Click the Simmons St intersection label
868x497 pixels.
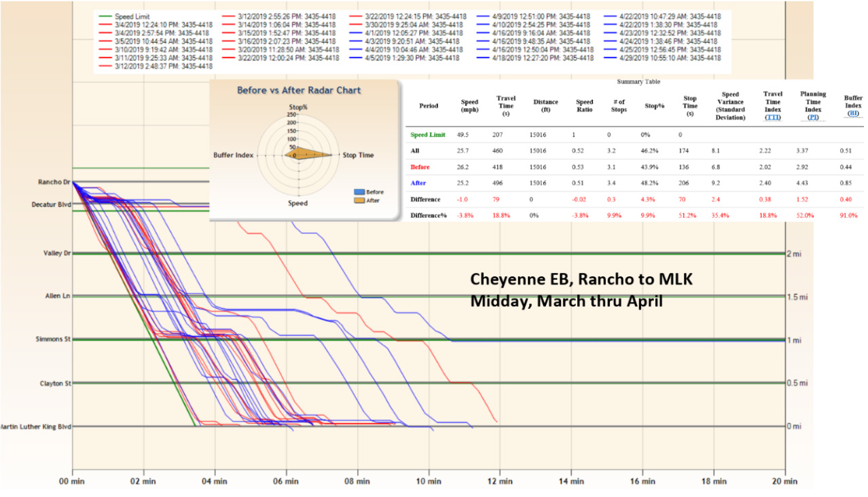[53, 339]
